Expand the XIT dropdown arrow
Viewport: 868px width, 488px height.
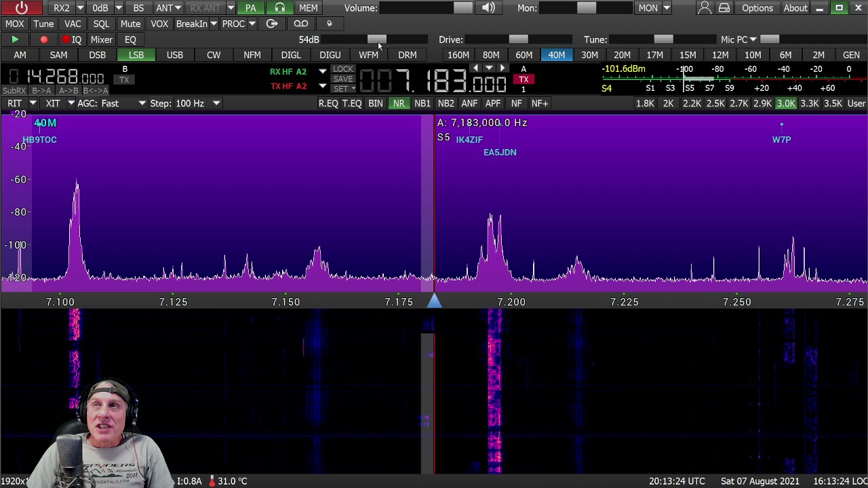click(x=71, y=103)
